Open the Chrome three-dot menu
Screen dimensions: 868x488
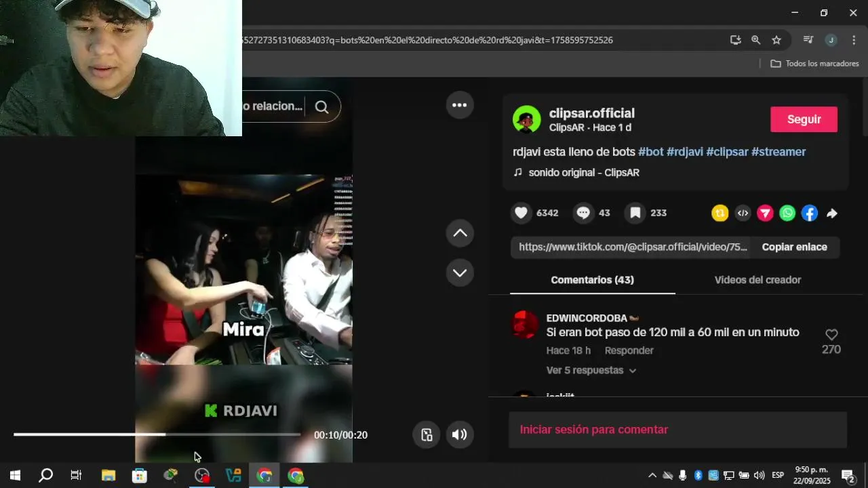click(853, 40)
